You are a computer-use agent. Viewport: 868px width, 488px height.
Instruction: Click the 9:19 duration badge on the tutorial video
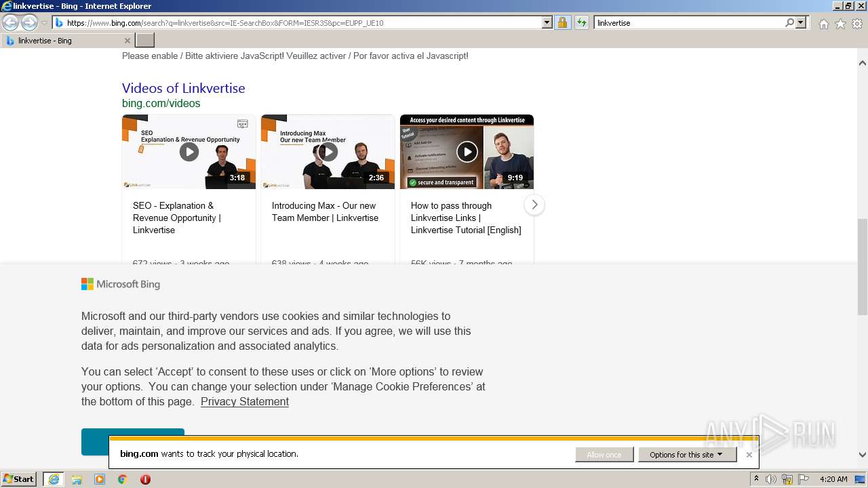click(515, 178)
